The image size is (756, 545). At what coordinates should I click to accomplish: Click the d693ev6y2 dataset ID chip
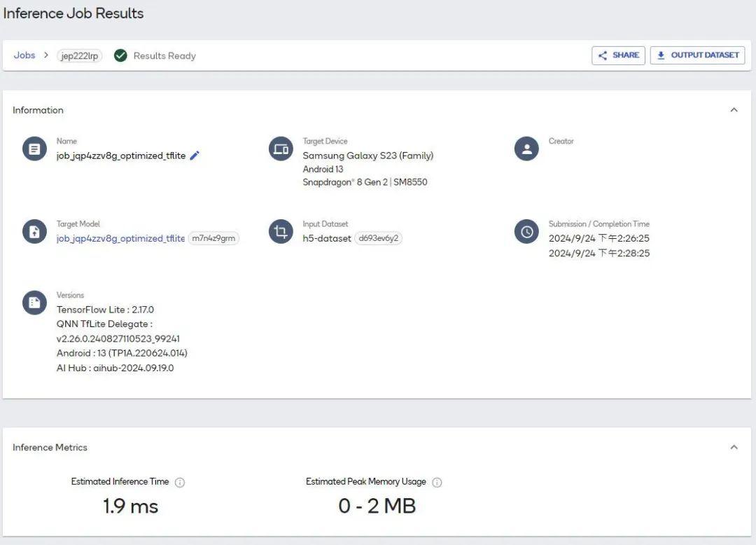tap(378, 238)
